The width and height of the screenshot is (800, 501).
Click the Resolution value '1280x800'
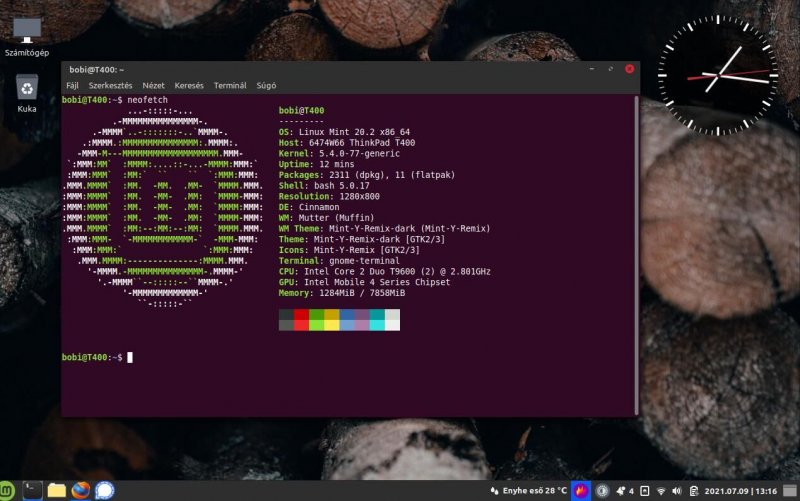[x=359, y=196]
